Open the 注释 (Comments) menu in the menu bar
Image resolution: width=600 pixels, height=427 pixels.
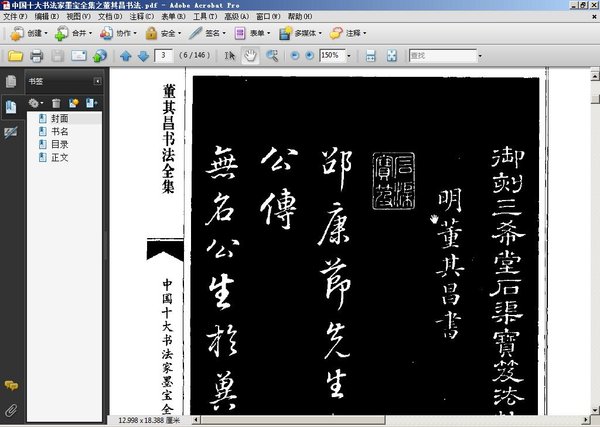pyautogui.click(x=141, y=16)
